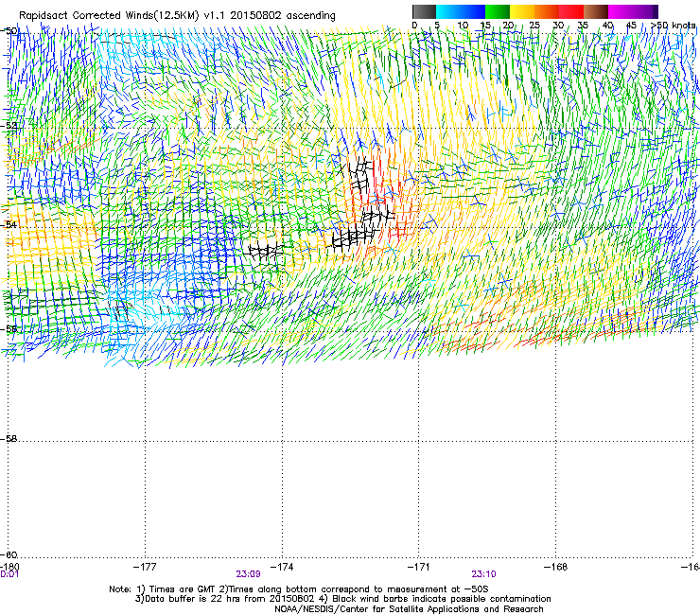This screenshot has width=700, height=615.
Task: Click the title 'Rapidscat Corrected Winds(12.5KM) v1.1 20150802 ascending'
Action: [x=177, y=15]
